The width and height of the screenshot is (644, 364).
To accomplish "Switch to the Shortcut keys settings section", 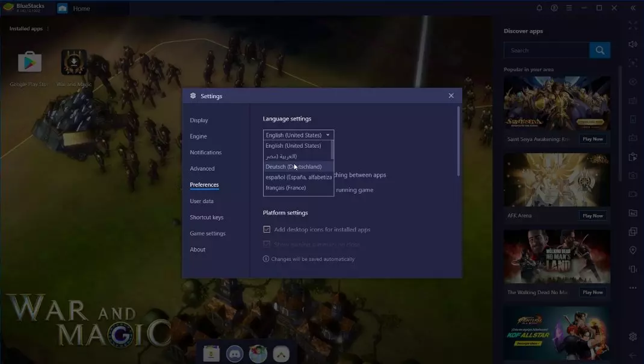I will pos(206,217).
